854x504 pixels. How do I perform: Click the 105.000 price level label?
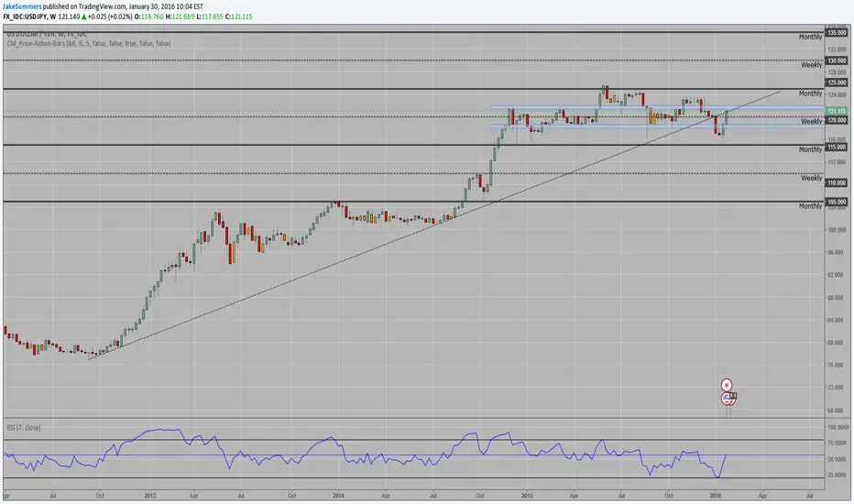[837, 202]
